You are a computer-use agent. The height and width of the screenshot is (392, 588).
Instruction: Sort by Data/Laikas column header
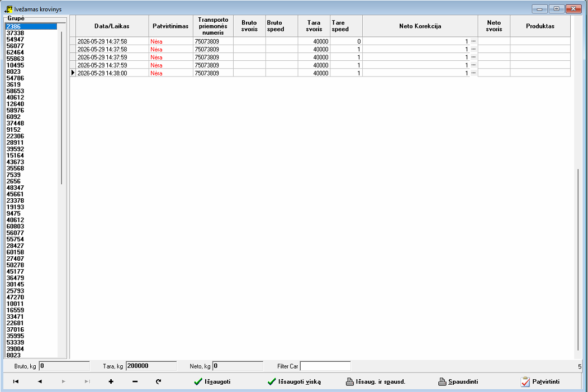(112, 26)
